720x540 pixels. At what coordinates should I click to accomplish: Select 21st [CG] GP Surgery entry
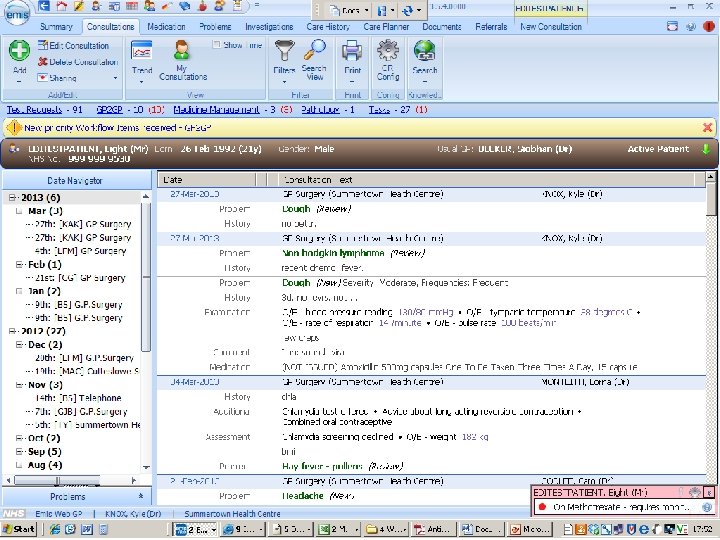79,278
